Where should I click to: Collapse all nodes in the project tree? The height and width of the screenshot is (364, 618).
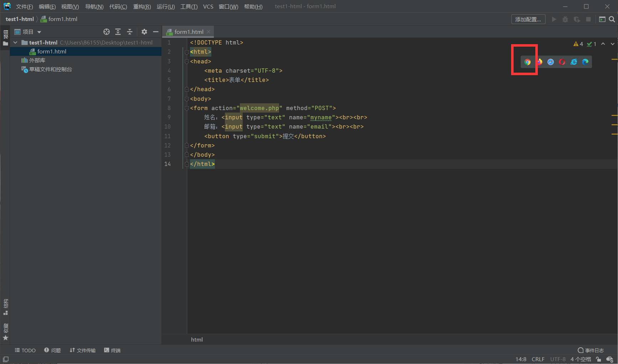click(129, 32)
